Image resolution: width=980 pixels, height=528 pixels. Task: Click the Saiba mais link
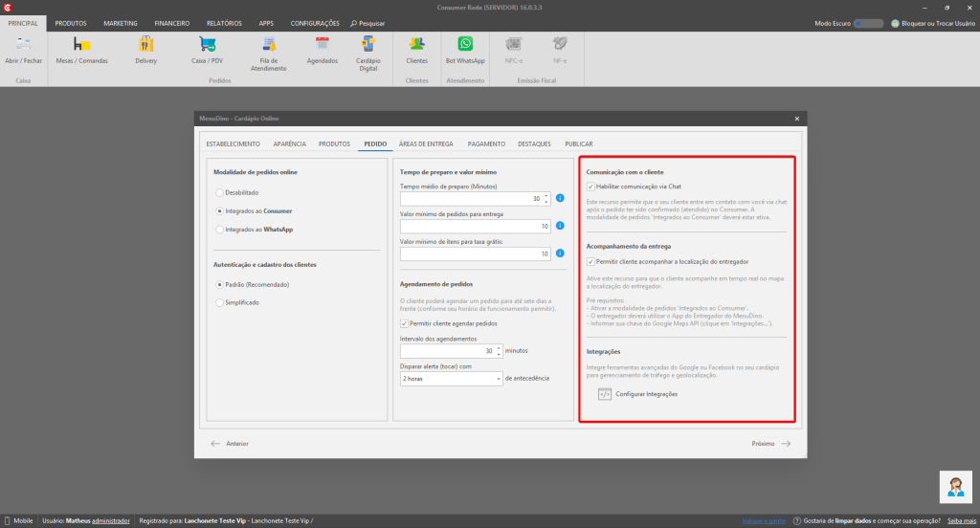click(962, 520)
